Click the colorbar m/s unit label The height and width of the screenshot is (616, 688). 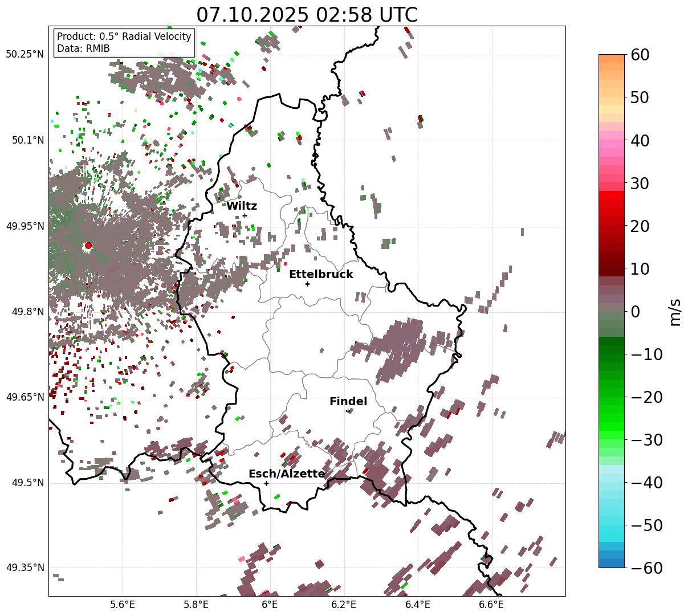click(x=675, y=312)
